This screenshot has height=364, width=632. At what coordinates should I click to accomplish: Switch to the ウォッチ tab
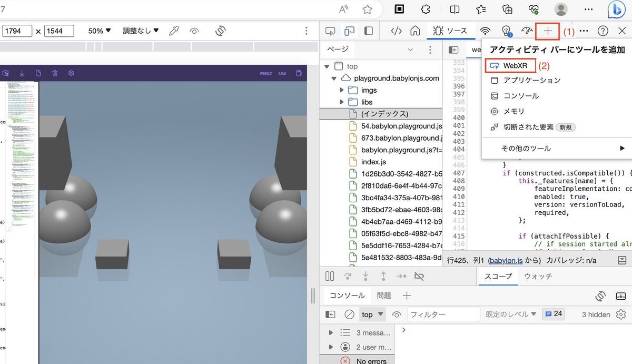[537, 276]
